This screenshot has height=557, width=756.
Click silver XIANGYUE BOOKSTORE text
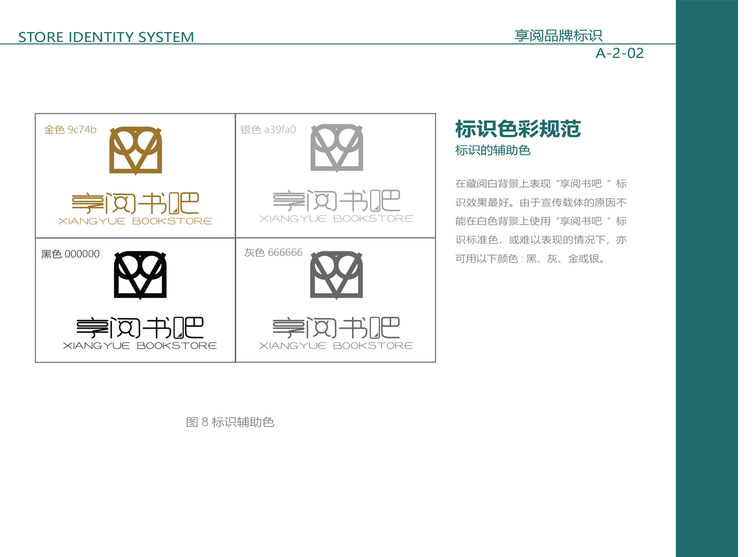coord(336,218)
